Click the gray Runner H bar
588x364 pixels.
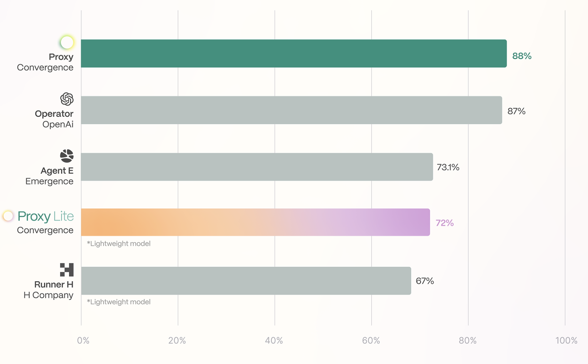coord(246,281)
